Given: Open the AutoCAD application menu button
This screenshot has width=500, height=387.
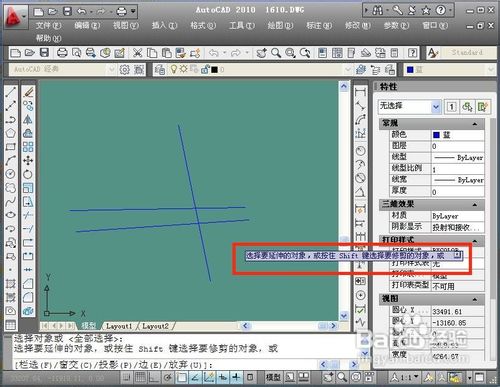Looking at the screenshot, I should [15, 16].
